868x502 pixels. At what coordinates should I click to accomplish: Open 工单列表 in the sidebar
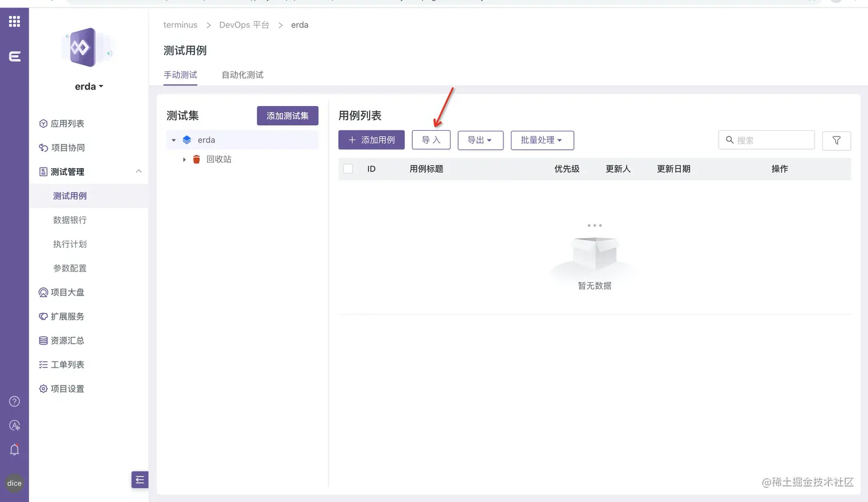[x=61, y=365]
